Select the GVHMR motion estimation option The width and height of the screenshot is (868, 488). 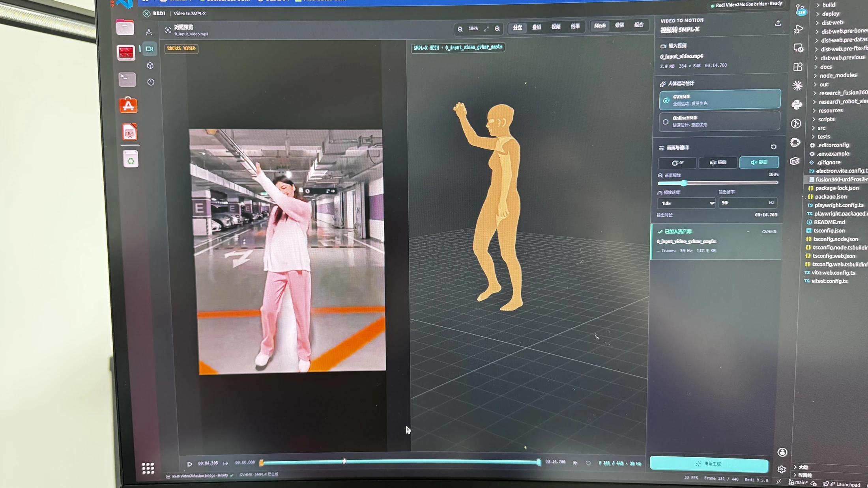tap(720, 99)
